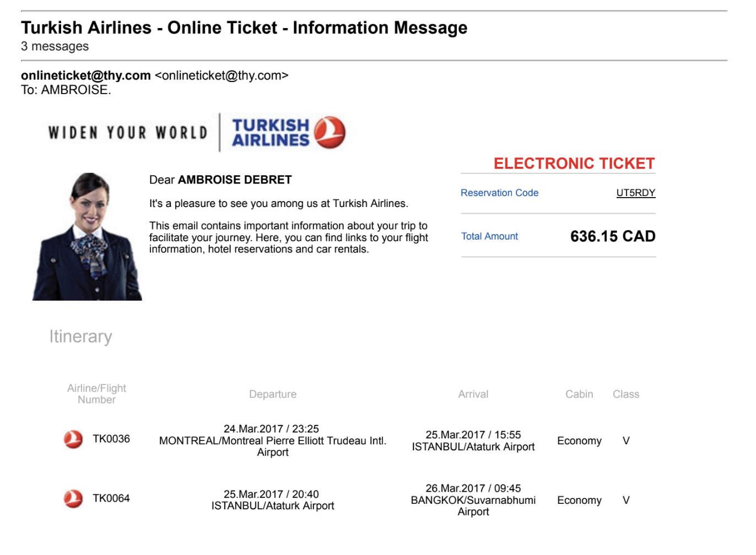Open the UT5RDY reservation code link

[x=635, y=193]
